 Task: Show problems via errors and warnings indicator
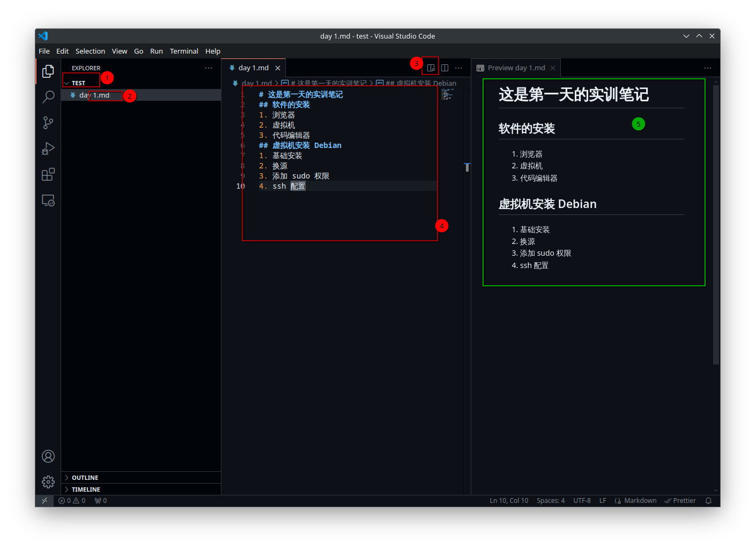point(72,501)
